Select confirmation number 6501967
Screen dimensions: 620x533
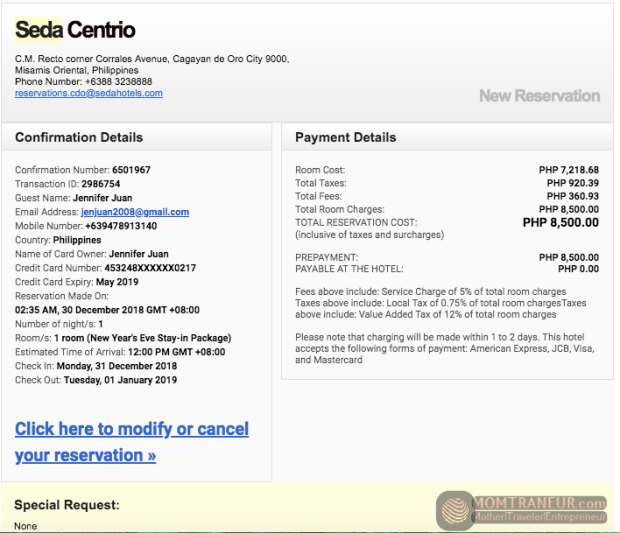[131, 170]
